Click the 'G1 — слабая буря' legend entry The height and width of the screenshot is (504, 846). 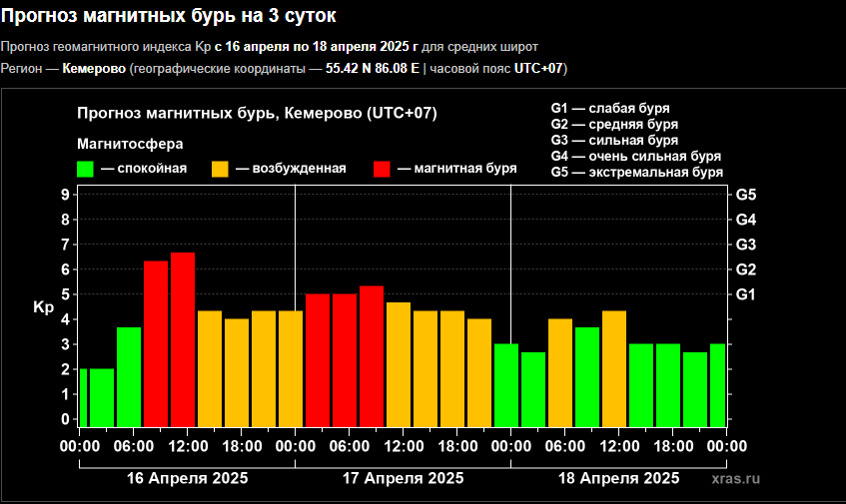click(x=609, y=108)
